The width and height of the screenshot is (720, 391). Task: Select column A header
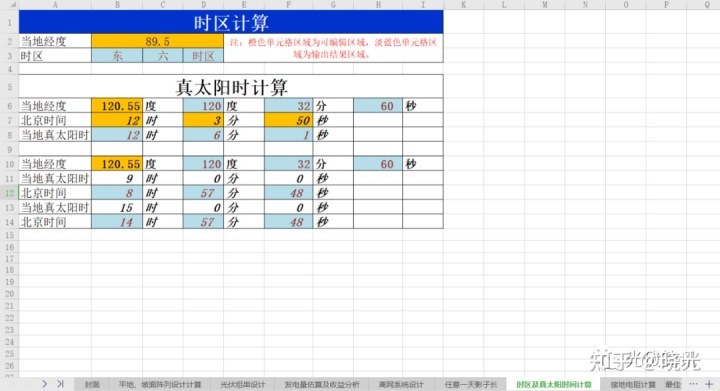coord(55,5)
